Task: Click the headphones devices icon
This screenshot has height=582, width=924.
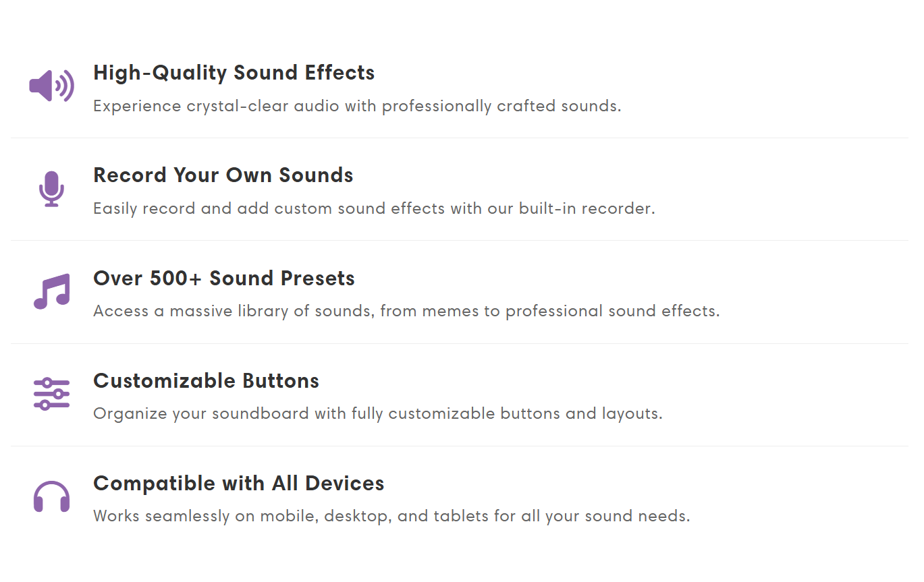Action: (52, 496)
